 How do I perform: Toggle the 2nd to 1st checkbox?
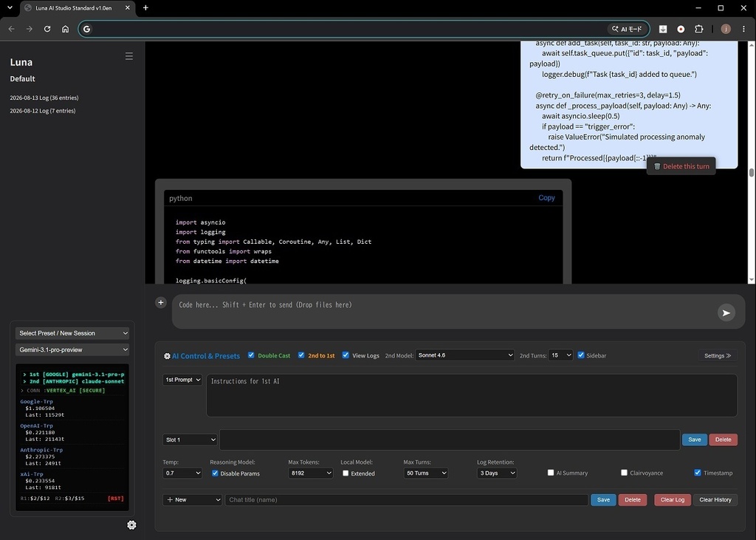point(301,355)
